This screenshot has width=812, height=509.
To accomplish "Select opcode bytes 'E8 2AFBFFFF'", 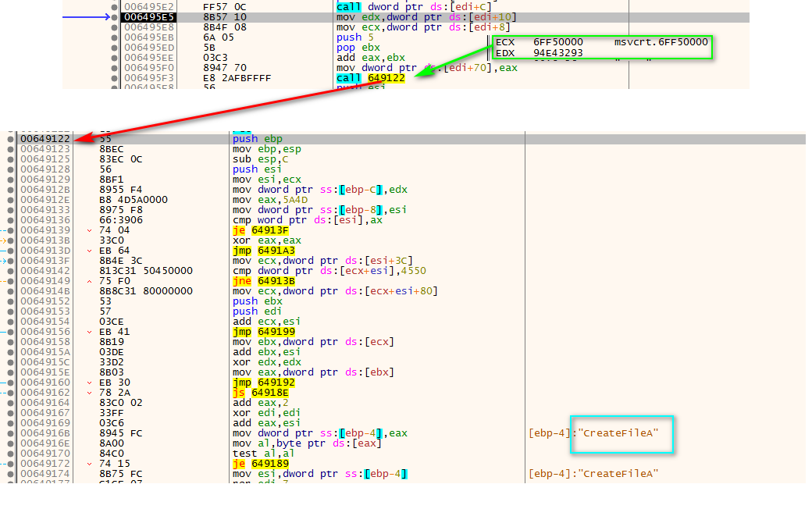I will (237, 78).
